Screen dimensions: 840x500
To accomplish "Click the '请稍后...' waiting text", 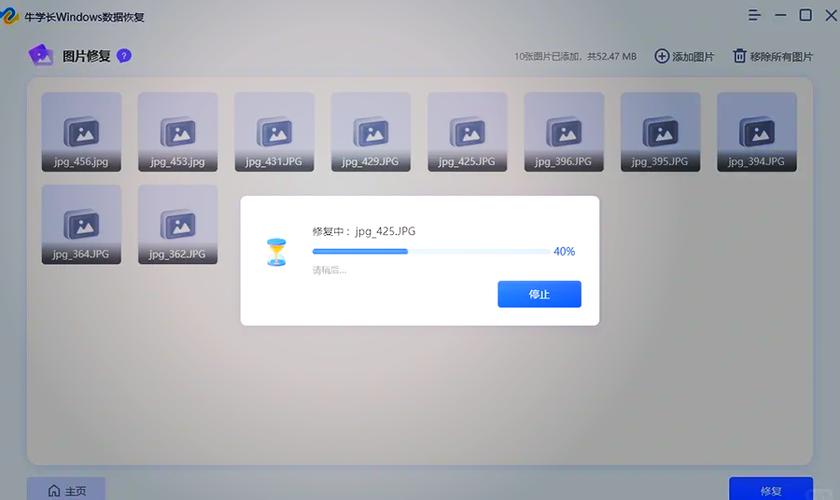I will [329, 270].
